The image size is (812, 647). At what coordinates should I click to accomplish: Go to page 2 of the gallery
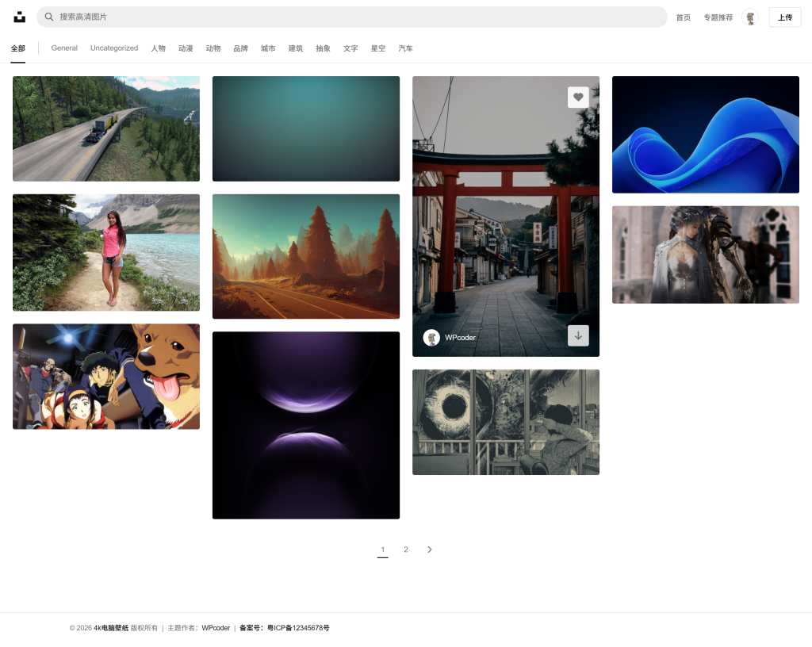(406, 549)
